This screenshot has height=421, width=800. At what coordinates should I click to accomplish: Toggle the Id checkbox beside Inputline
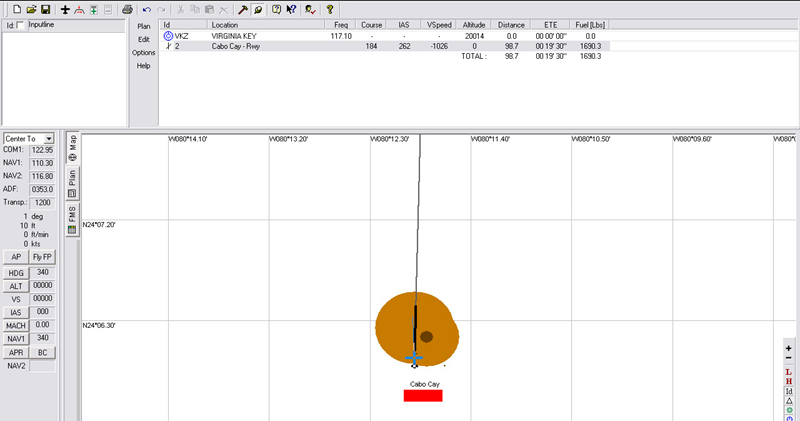21,24
